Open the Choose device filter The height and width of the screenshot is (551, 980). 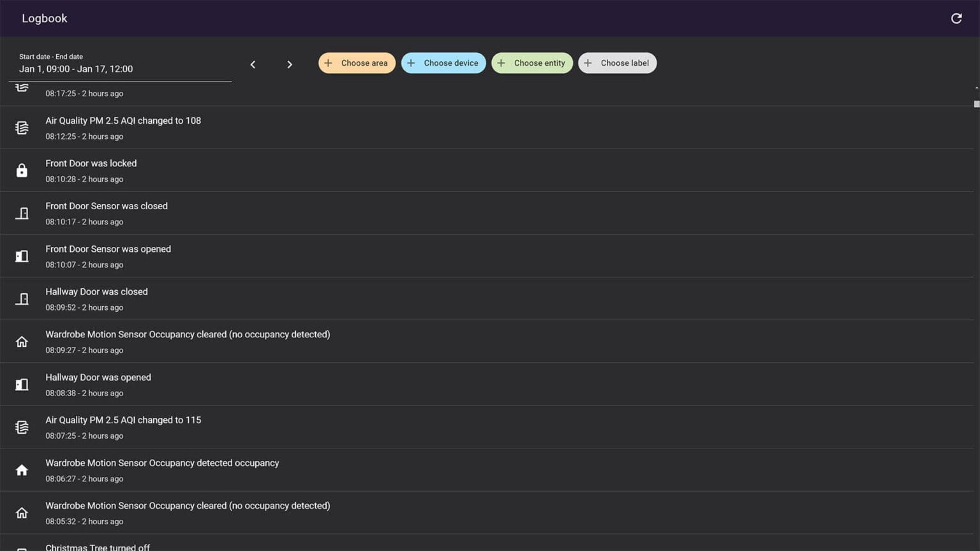tap(443, 63)
